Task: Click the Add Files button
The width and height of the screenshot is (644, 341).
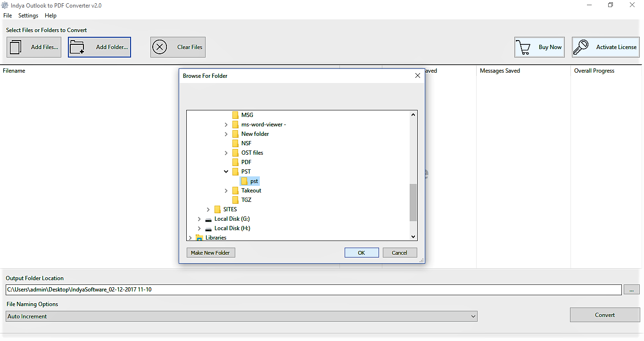Action: pyautogui.click(x=34, y=47)
